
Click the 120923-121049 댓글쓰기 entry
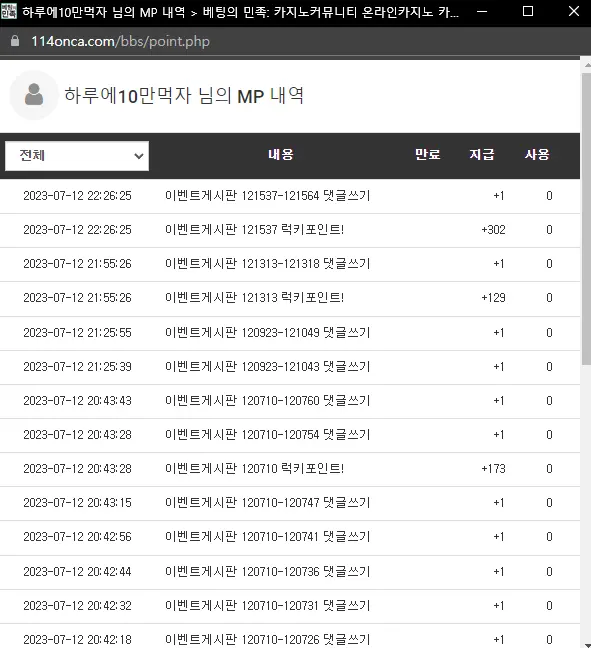pyautogui.click(x=267, y=333)
